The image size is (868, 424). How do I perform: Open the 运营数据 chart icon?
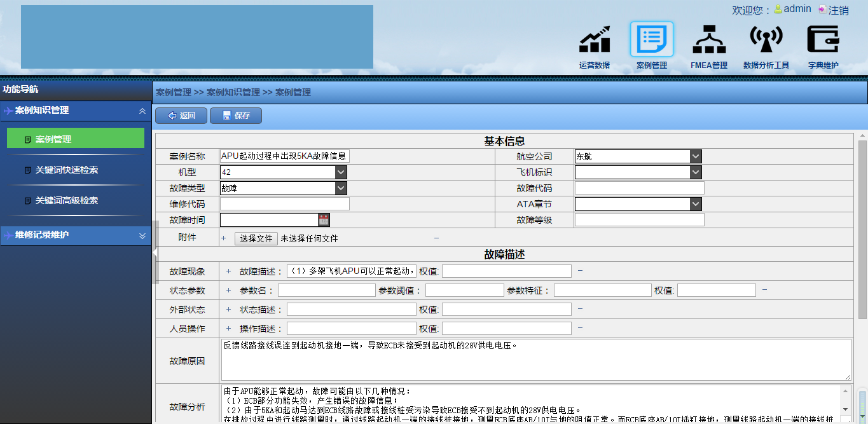pos(594,41)
